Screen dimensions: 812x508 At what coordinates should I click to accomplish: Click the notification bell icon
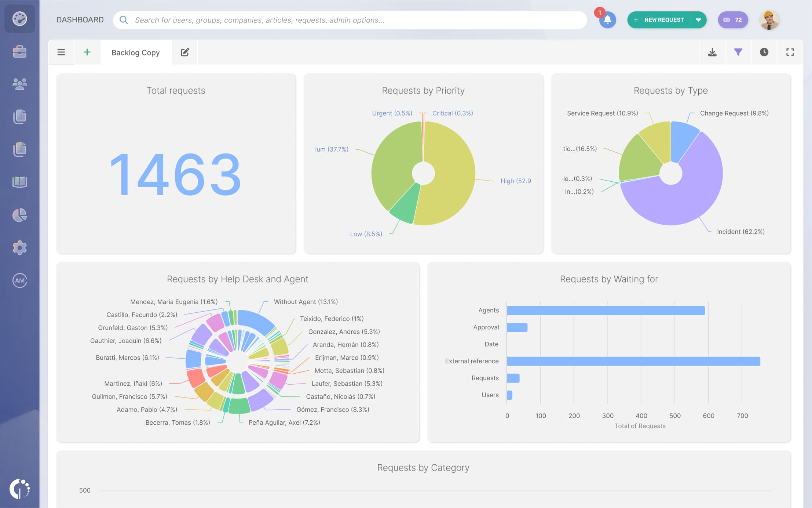[x=607, y=20]
